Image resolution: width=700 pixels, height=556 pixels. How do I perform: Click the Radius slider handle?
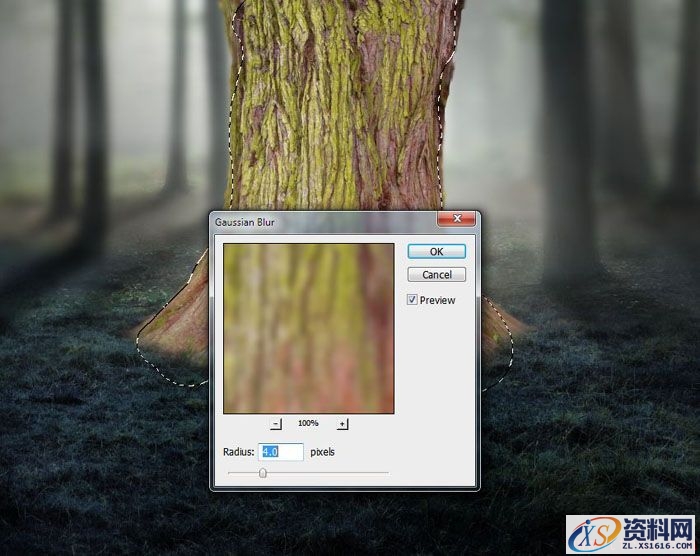click(x=263, y=473)
